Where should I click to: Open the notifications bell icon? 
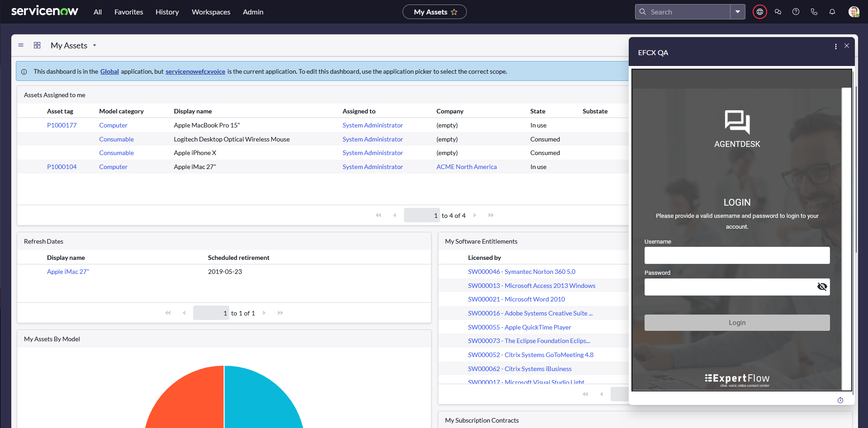832,12
